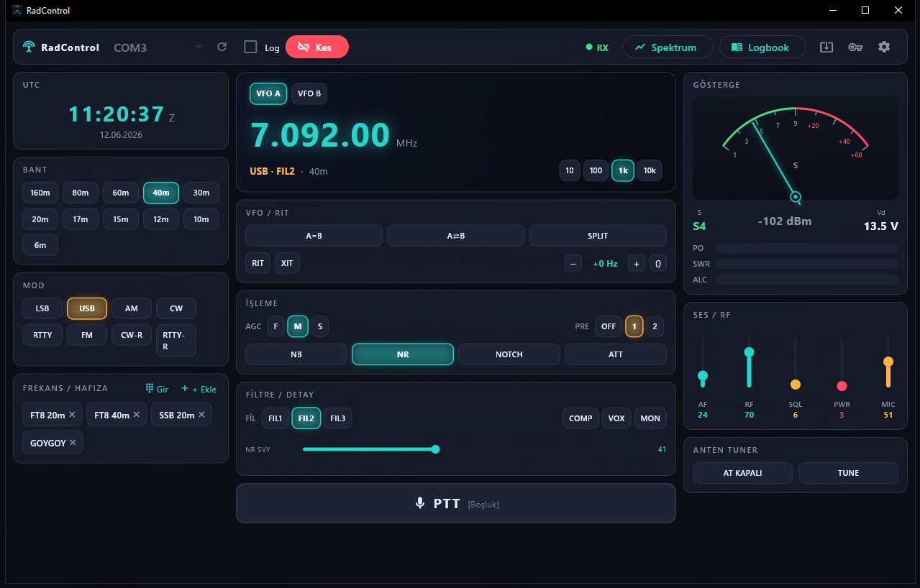Screen dimensions: 920x588
Task: Set AGC to Slow (S)
Action: [320, 326]
